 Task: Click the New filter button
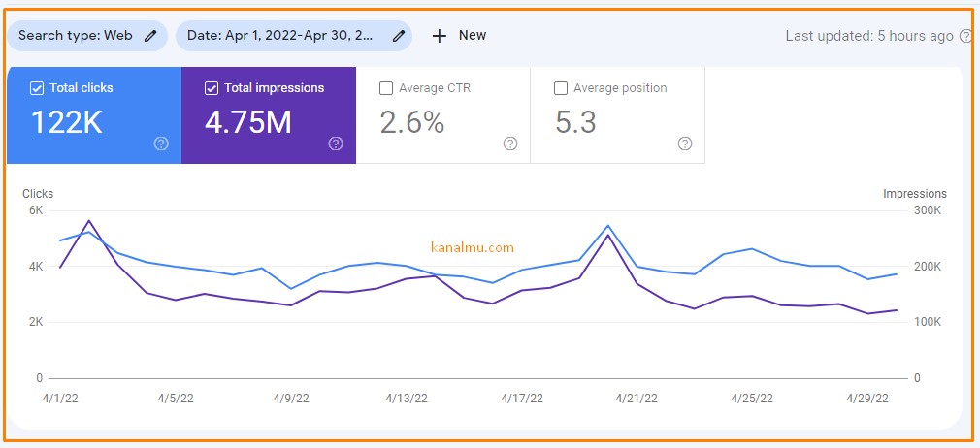pos(459,36)
